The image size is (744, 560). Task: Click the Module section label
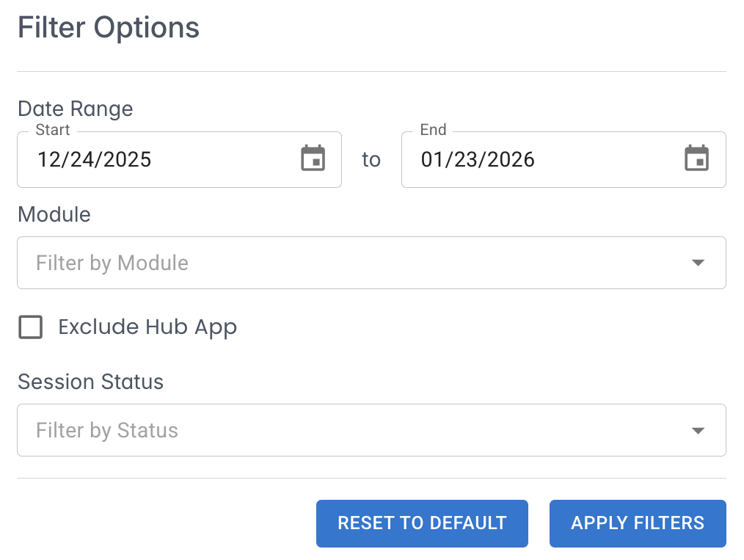tap(54, 214)
